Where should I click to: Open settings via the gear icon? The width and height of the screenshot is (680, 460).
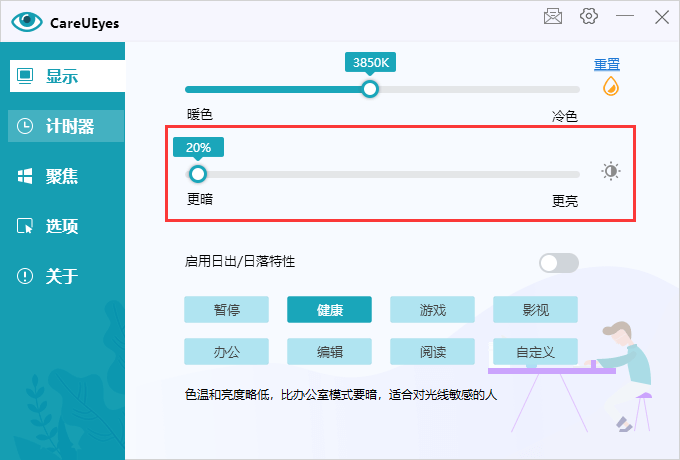pyautogui.click(x=589, y=16)
